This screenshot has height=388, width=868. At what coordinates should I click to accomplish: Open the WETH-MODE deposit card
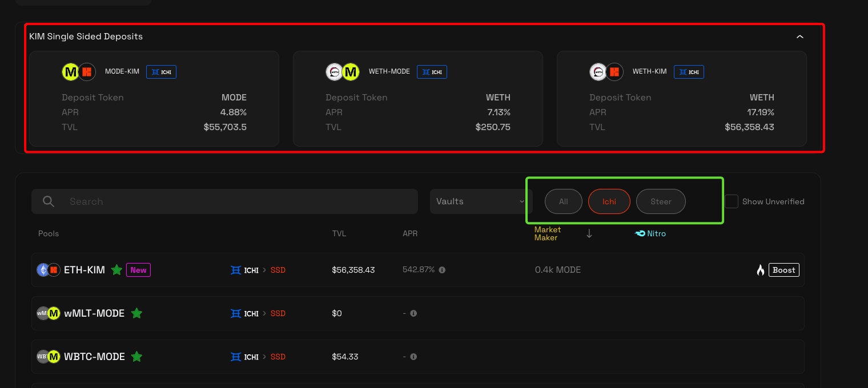(x=418, y=99)
